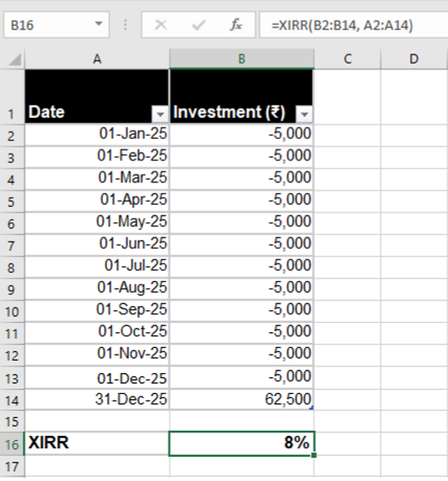Click the XIRR label cell

pos(97,443)
